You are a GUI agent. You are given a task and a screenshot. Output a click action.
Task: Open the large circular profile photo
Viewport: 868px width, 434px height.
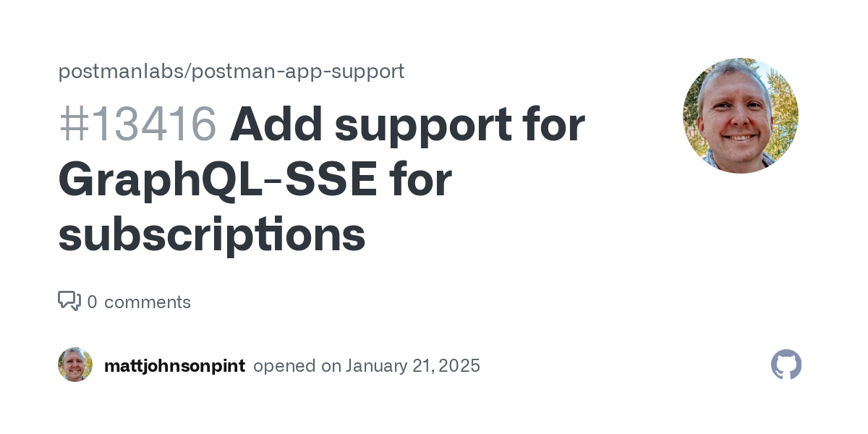click(x=741, y=116)
